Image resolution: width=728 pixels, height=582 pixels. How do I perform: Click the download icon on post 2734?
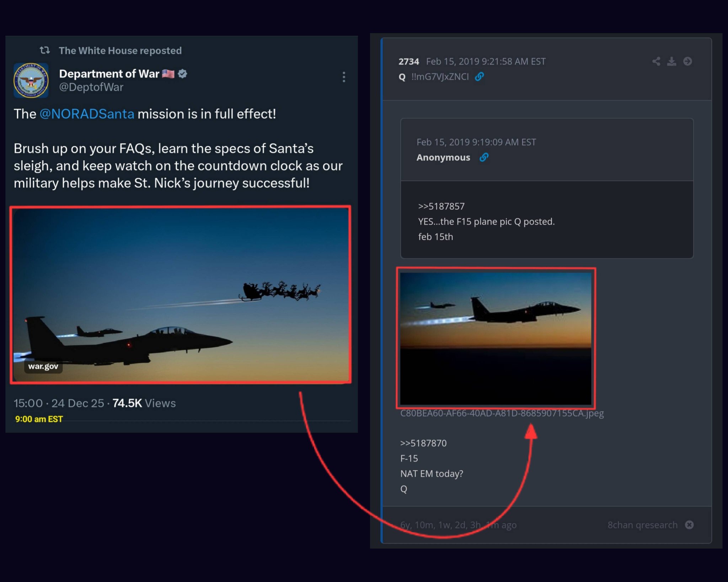tap(671, 61)
